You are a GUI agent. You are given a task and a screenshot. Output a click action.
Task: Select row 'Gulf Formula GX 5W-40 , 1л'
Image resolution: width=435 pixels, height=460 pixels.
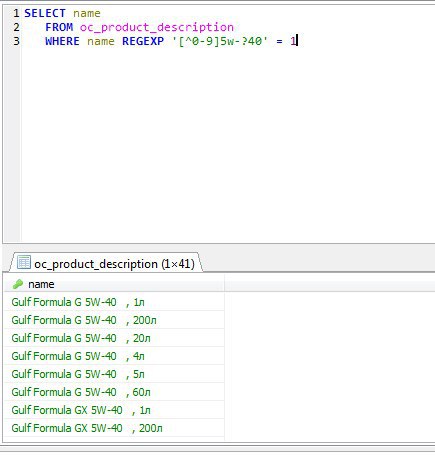[114, 410]
